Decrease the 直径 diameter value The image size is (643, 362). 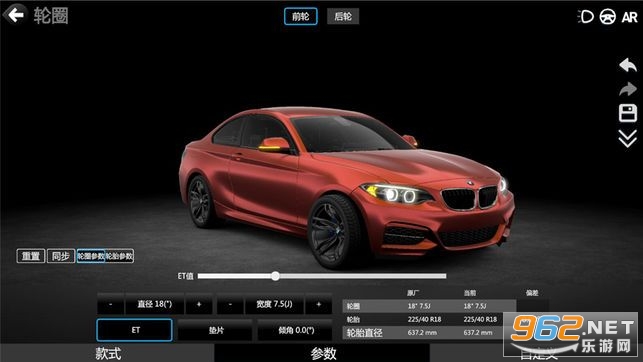click(x=111, y=304)
